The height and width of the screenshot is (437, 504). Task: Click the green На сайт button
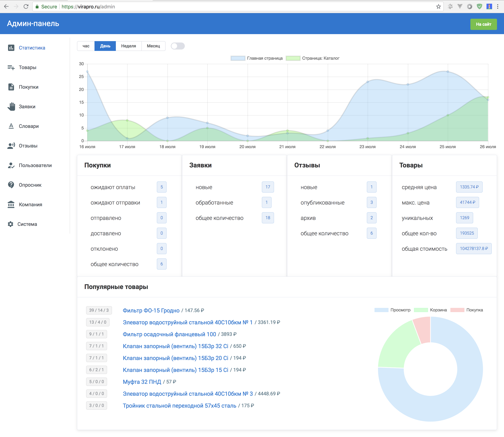(484, 24)
